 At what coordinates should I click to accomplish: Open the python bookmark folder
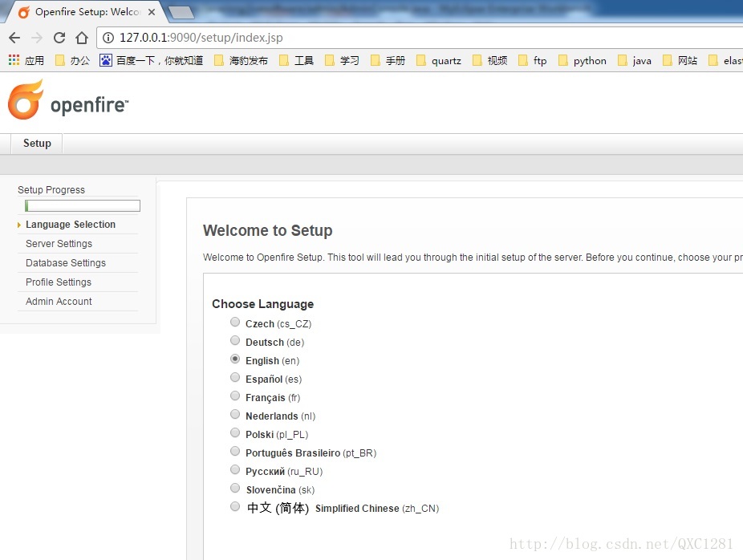click(583, 60)
